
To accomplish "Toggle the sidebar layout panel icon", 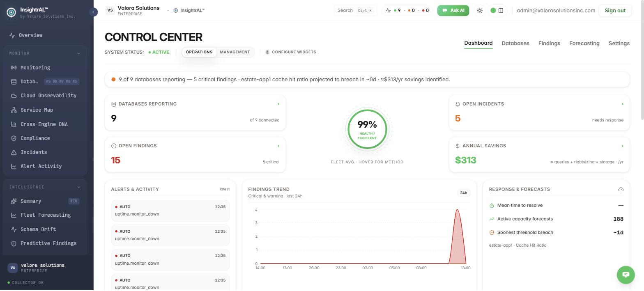I will click(x=501, y=11).
